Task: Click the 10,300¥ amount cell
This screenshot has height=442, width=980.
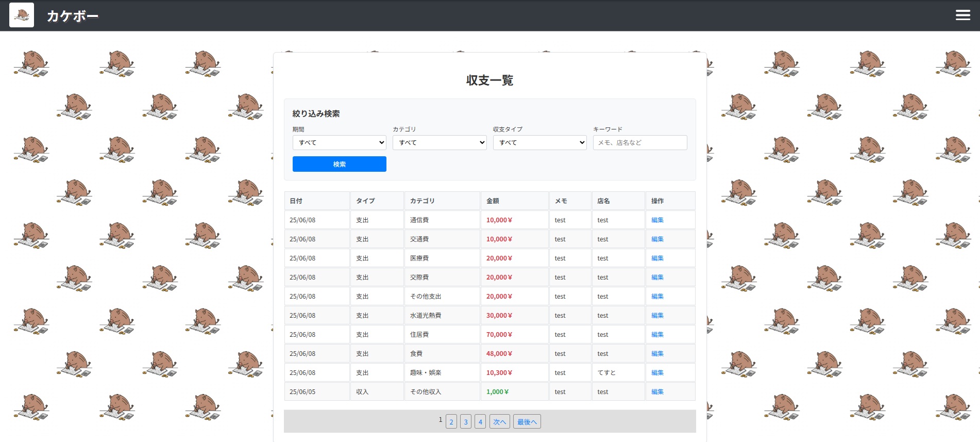Action: pyautogui.click(x=514, y=373)
